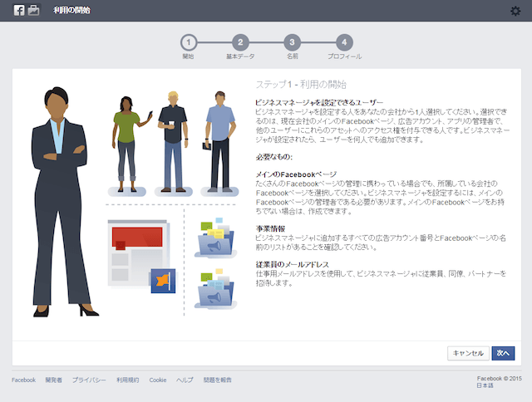Screen dimensions: 532x402
Task: Click the プロフィール step label
Action: pyautogui.click(x=344, y=56)
